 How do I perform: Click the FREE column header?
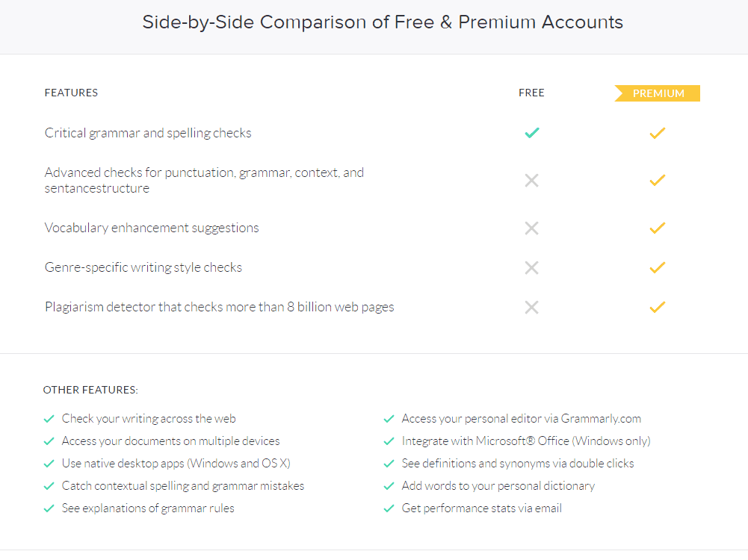(531, 93)
